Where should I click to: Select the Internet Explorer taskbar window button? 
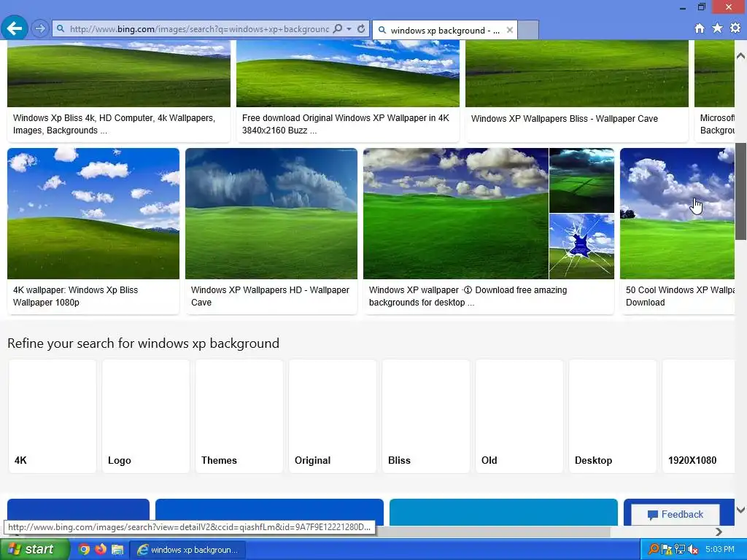pos(187,550)
